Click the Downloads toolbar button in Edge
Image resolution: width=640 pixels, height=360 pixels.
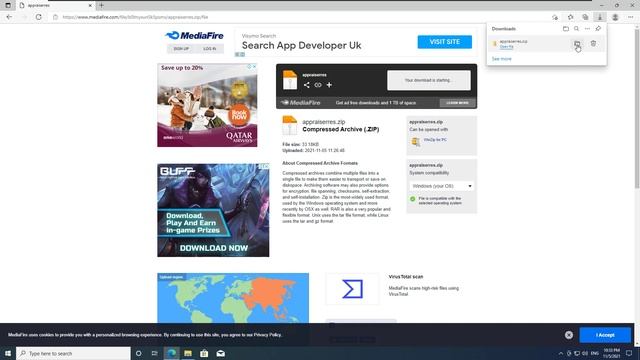coord(600,17)
